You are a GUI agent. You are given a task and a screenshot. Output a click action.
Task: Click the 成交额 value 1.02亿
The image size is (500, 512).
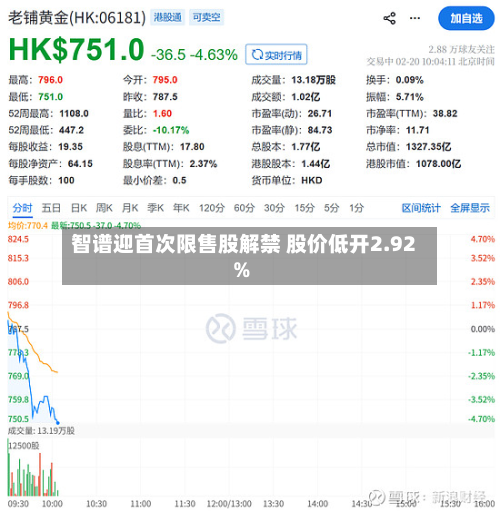point(306,97)
